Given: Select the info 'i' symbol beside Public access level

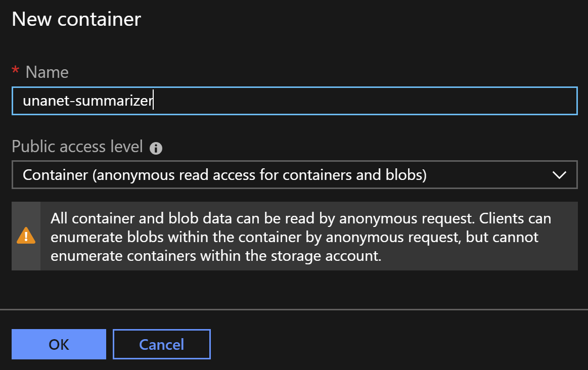Looking at the screenshot, I should point(156,148).
